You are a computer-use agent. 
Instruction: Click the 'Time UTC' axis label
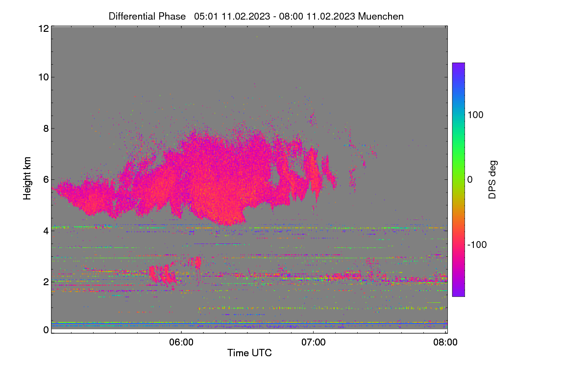coord(249,353)
